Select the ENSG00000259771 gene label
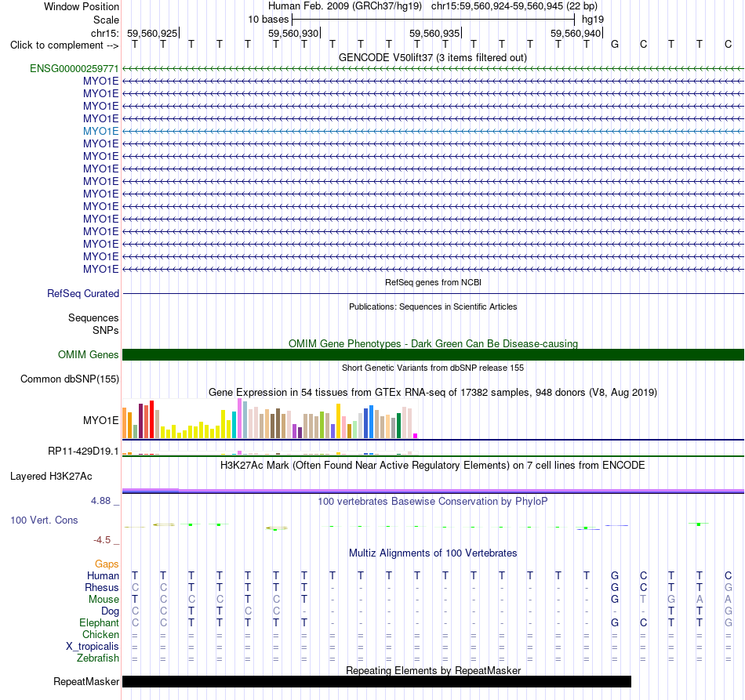 point(74,68)
